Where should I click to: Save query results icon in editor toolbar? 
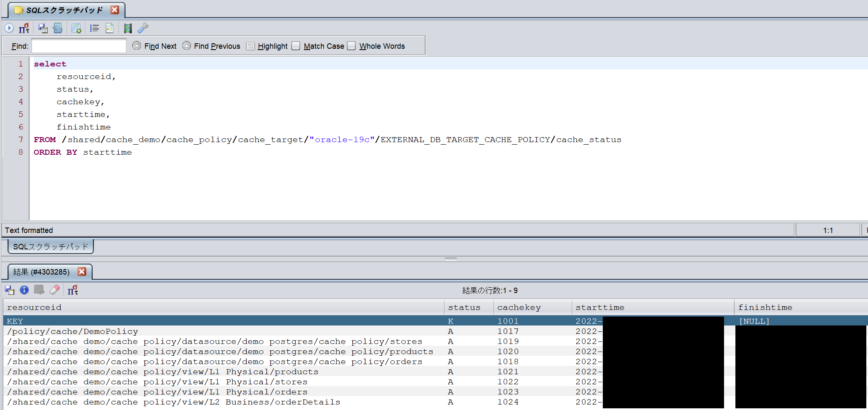[x=43, y=28]
